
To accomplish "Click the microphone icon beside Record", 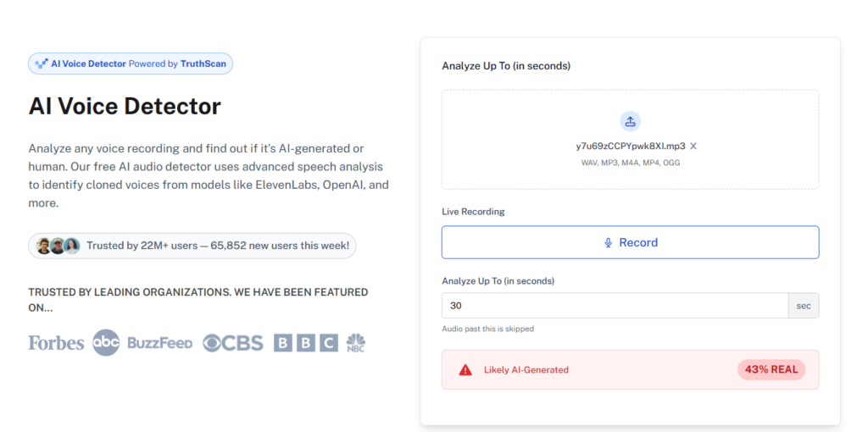I will [x=608, y=243].
